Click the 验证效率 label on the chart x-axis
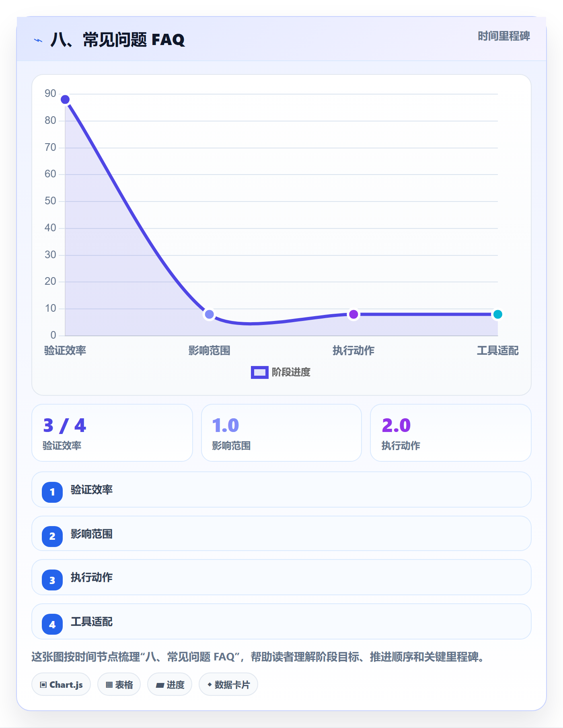The image size is (563, 728). [65, 350]
